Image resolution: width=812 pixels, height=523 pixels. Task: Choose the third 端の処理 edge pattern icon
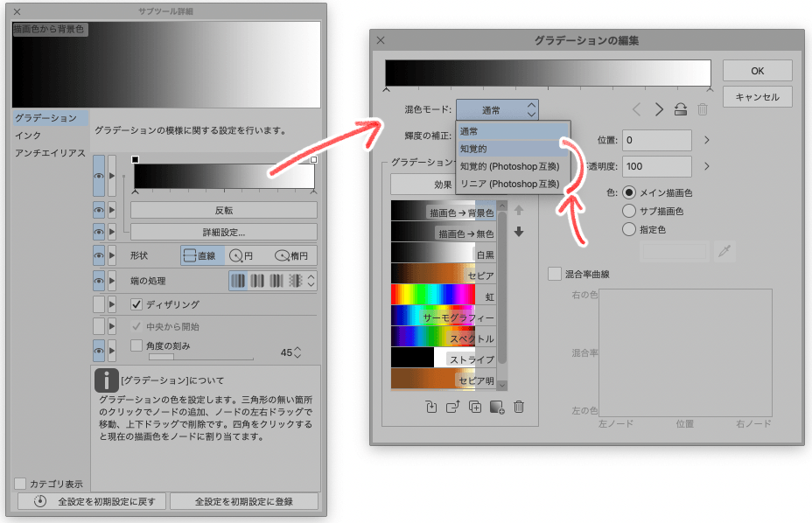(276, 281)
